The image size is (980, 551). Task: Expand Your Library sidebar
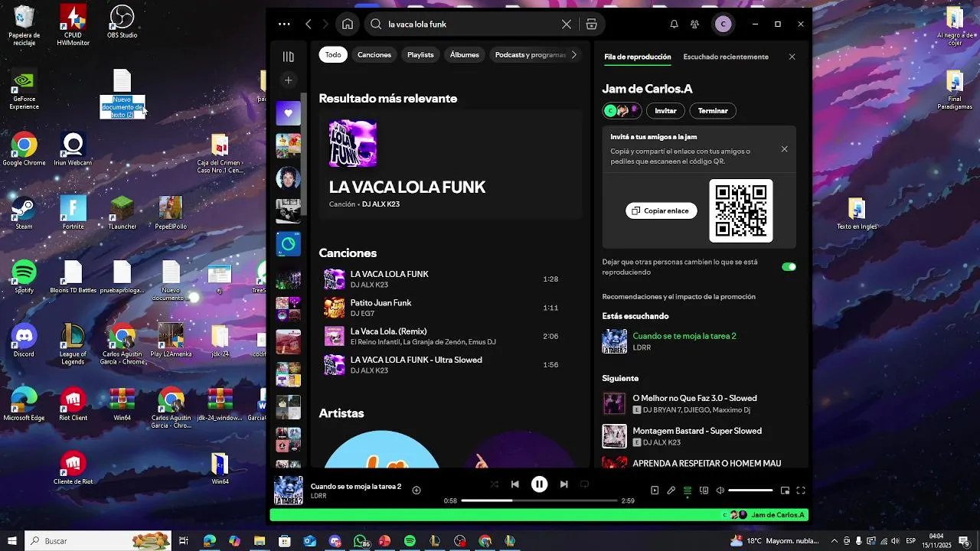point(288,57)
